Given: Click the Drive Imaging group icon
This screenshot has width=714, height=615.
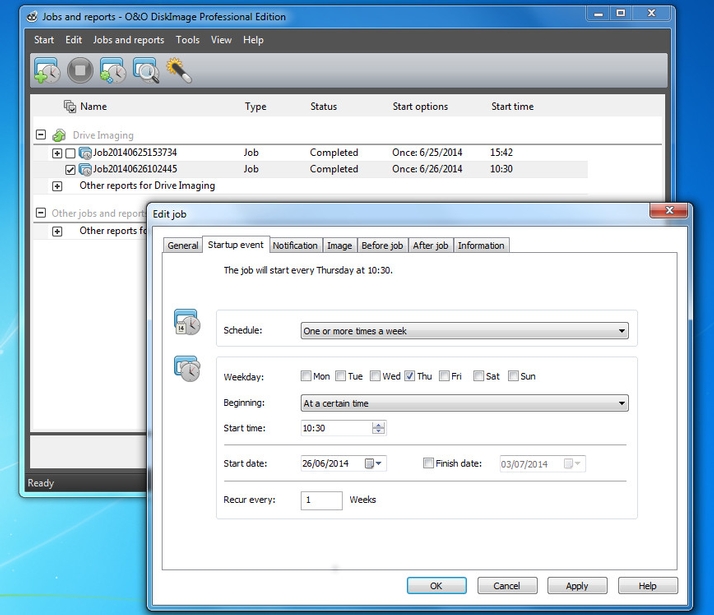Looking at the screenshot, I should (x=59, y=135).
